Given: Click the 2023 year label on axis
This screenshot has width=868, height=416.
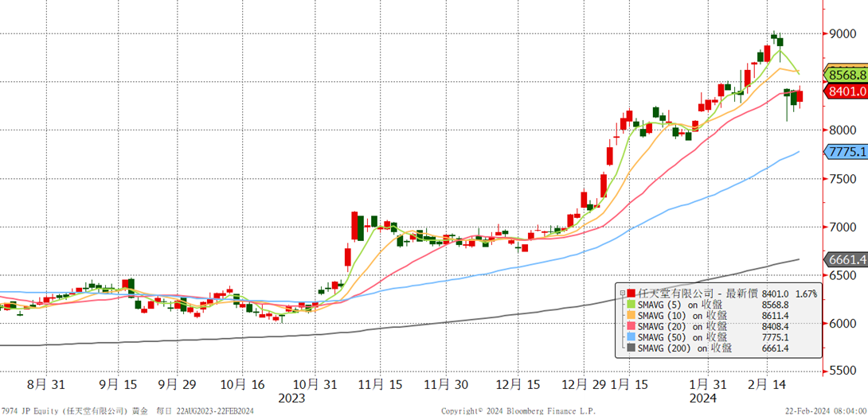Looking at the screenshot, I should click(x=291, y=398).
